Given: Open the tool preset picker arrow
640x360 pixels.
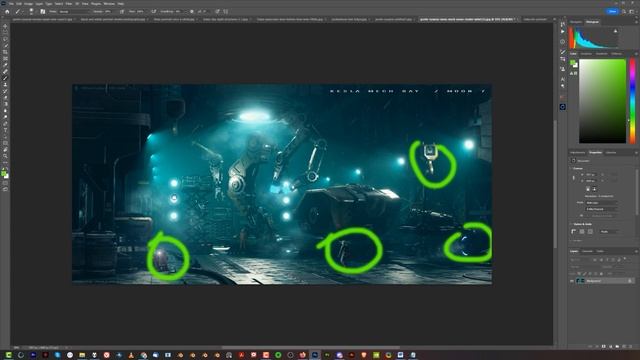Looking at the screenshot, I should [22, 11].
